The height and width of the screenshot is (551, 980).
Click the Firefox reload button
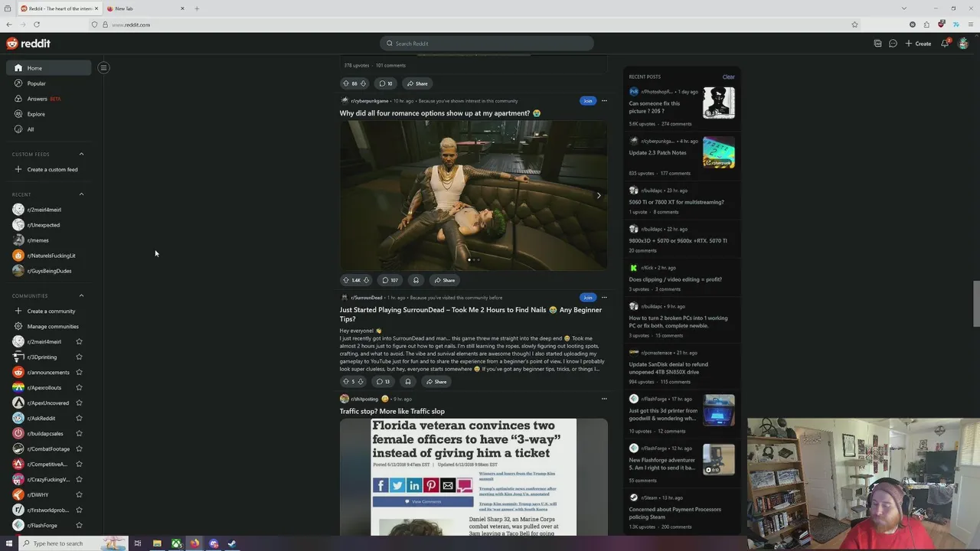37,24
